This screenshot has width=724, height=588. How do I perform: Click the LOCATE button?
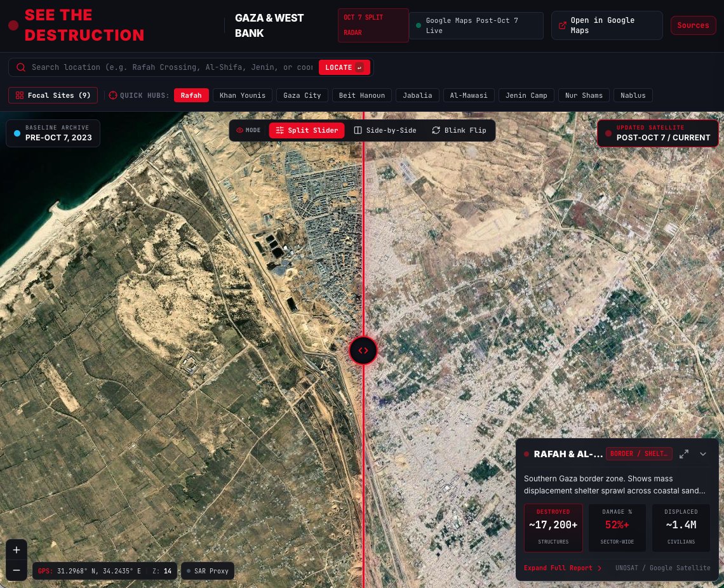[344, 67]
